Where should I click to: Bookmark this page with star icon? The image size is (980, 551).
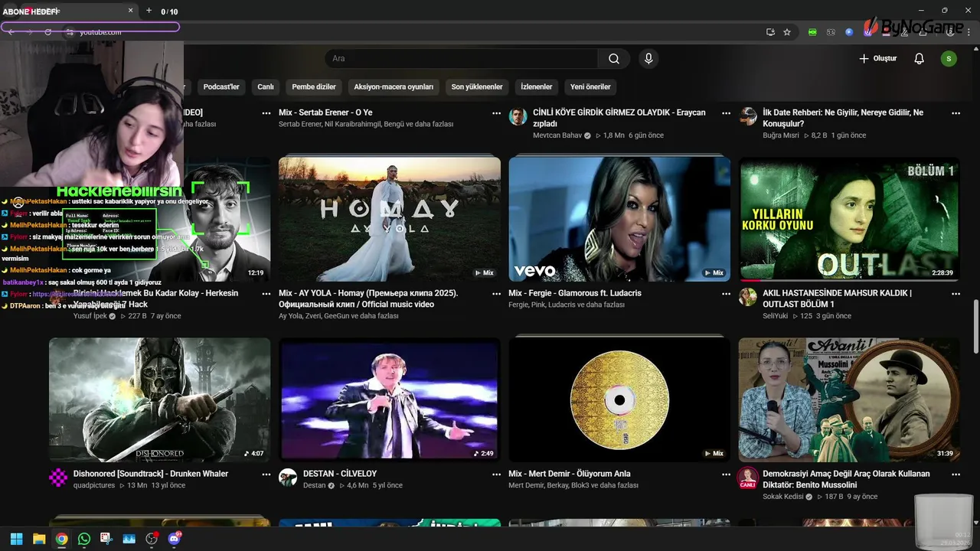coord(787,32)
